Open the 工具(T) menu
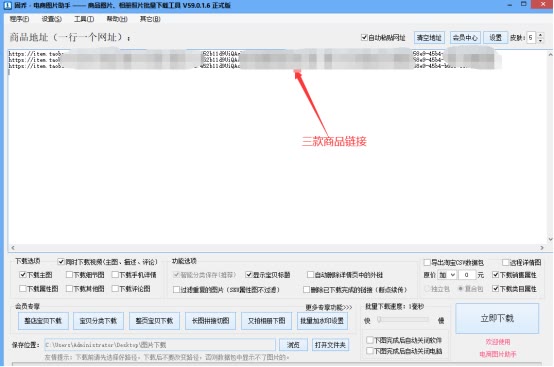 (x=84, y=19)
